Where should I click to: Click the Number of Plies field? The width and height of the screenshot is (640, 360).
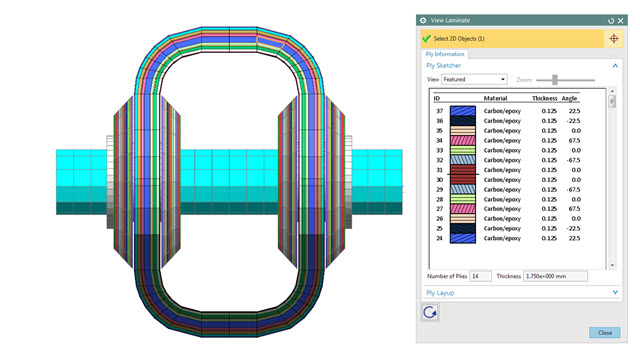480,276
